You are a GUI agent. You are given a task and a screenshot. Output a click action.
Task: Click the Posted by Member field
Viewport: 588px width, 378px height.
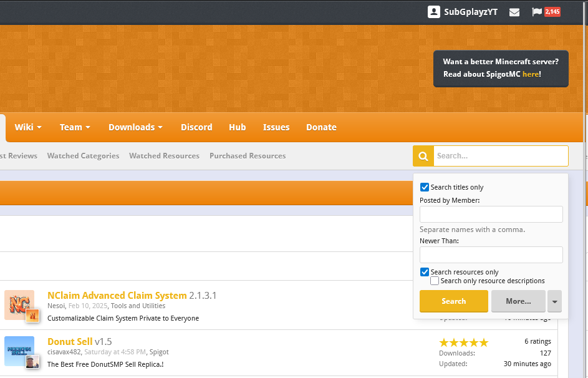[491, 215]
